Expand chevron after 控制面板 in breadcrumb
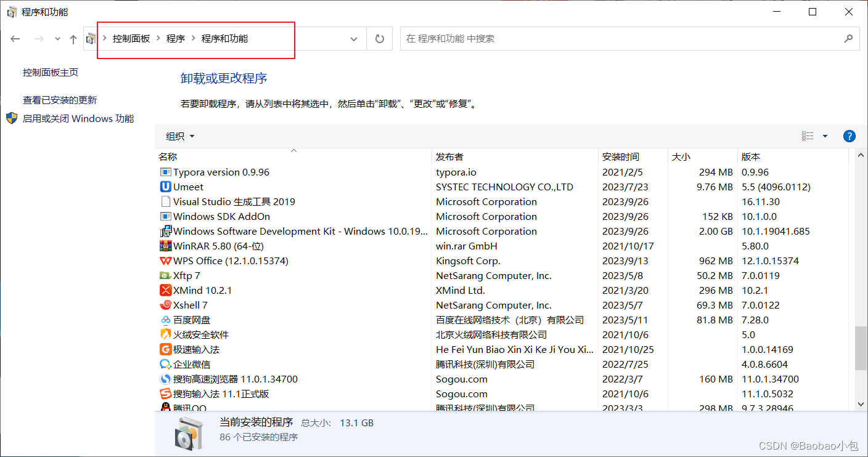 158,38
